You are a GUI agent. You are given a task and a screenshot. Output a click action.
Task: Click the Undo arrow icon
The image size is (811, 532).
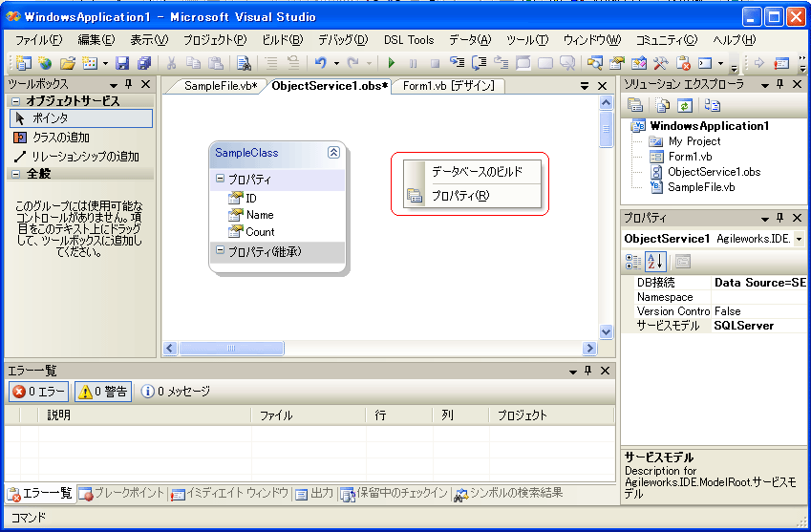pyautogui.click(x=321, y=63)
